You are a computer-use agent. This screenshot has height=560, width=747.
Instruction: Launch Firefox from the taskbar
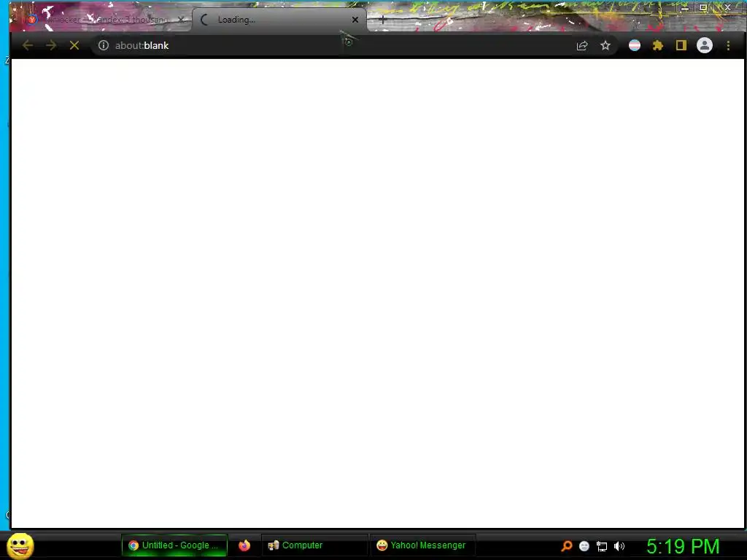coord(244,545)
